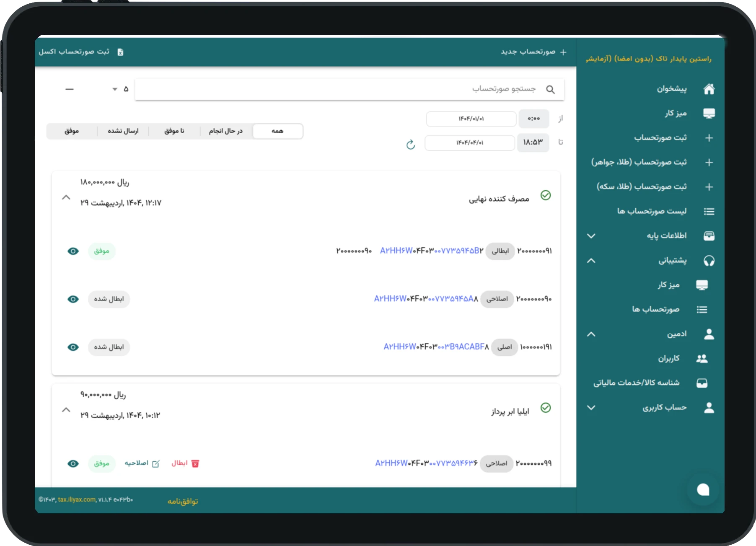Click the minus icon near page size
This screenshot has width=756, height=546.
pos(70,89)
